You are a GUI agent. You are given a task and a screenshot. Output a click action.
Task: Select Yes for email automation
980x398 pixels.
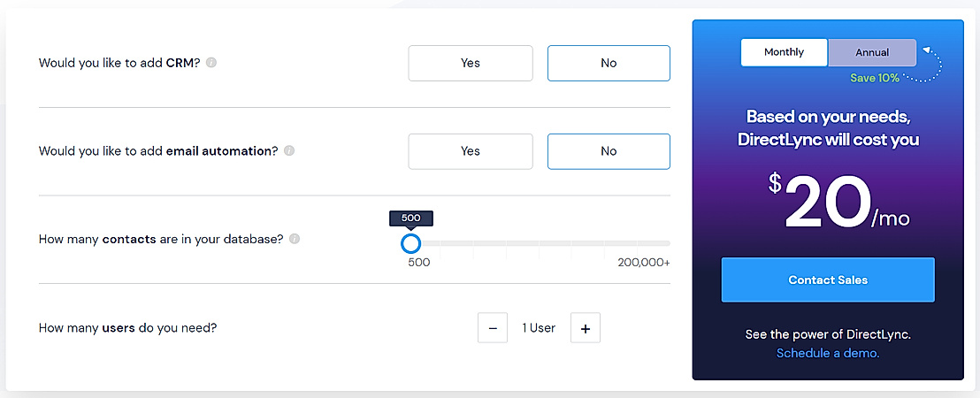pyautogui.click(x=471, y=151)
